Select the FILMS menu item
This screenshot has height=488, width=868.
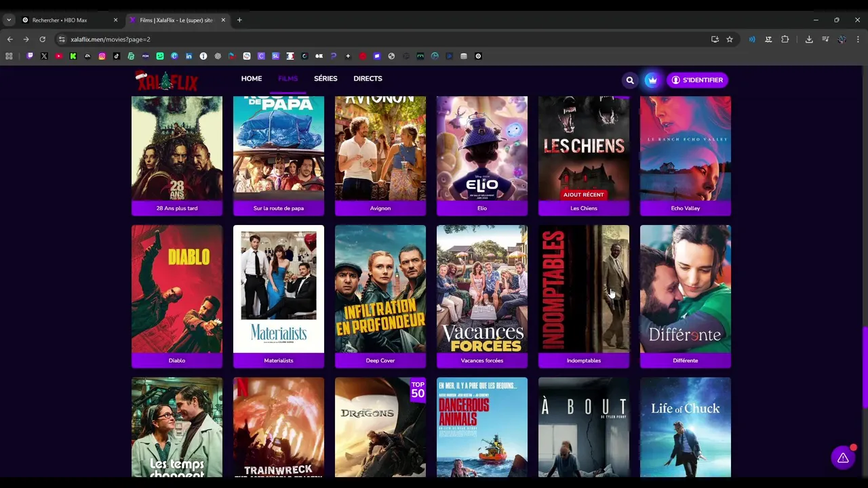tap(288, 79)
